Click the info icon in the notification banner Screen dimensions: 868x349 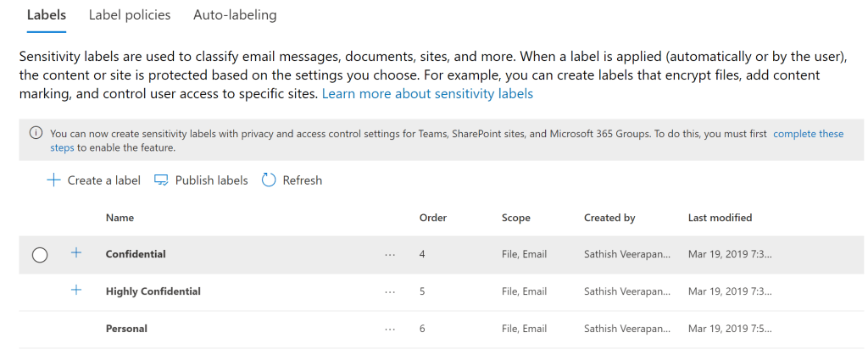click(x=36, y=134)
